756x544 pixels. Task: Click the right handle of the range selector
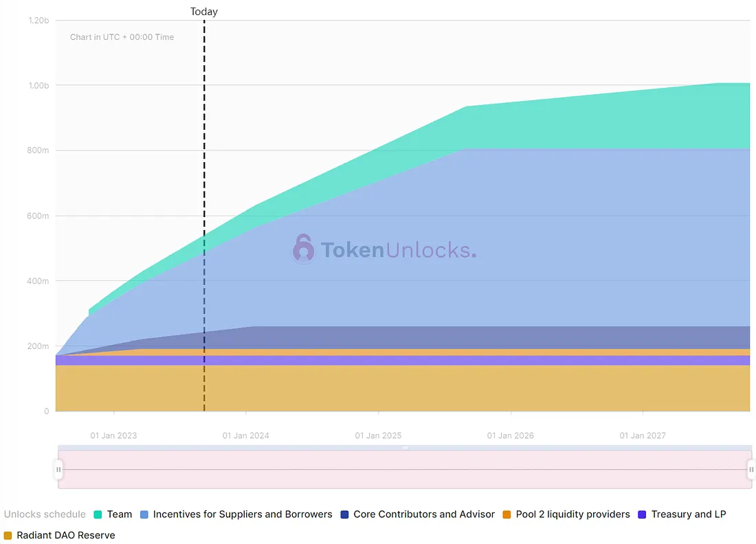tap(751, 470)
